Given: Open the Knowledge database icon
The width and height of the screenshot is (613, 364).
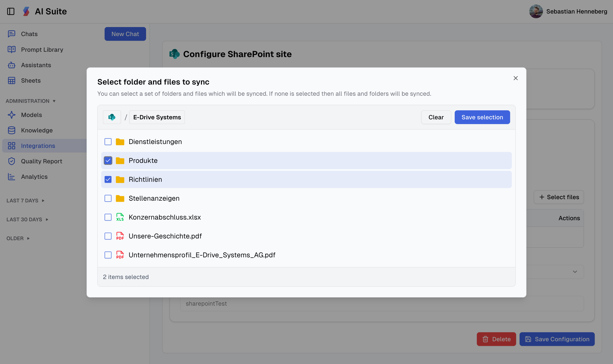Looking at the screenshot, I should (x=12, y=130).
